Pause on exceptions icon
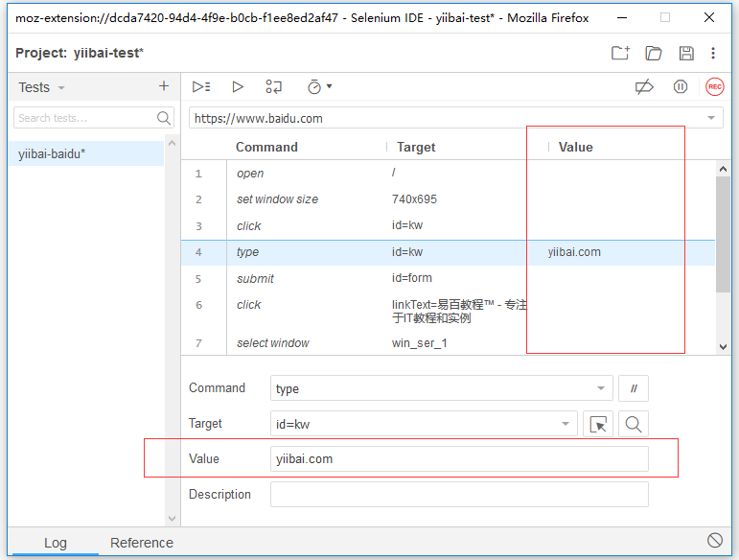Viewport: 739px width, 560px height. (x=681, y=86)
